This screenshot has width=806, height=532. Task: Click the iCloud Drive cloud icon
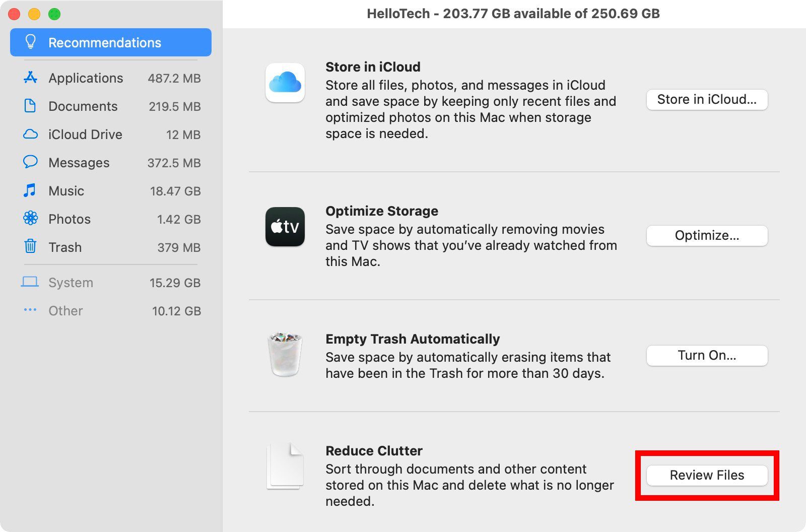point(30,134)
